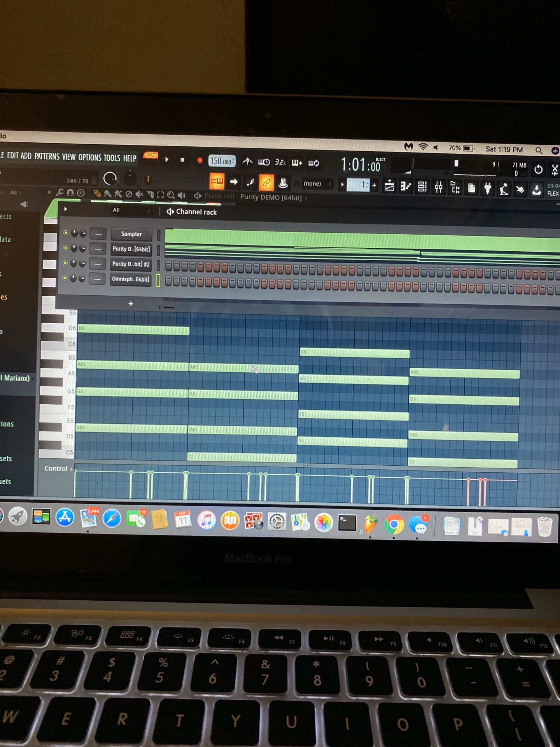Open the OPTIONS menu
The width and height of the screenshot is (560, 747).
(x=90, y=157)
